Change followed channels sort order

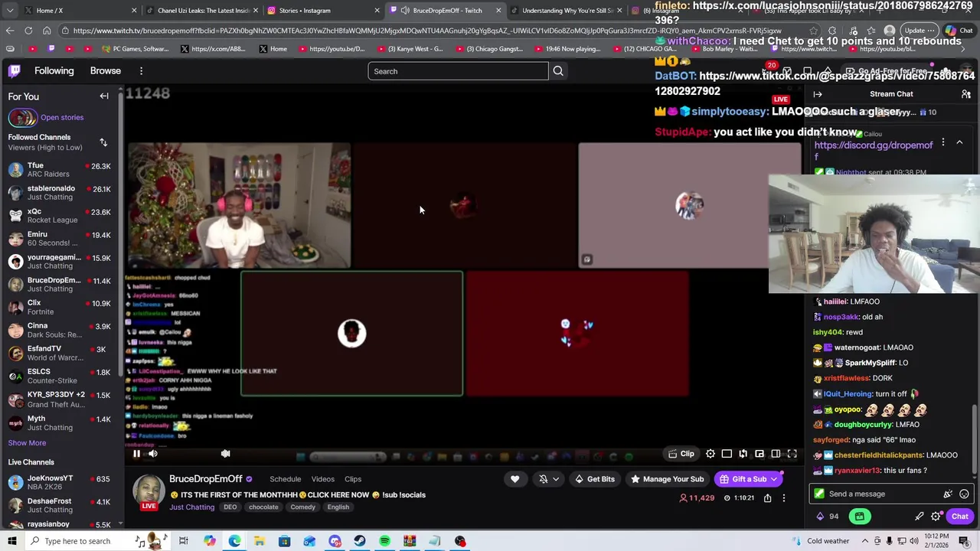103,142
